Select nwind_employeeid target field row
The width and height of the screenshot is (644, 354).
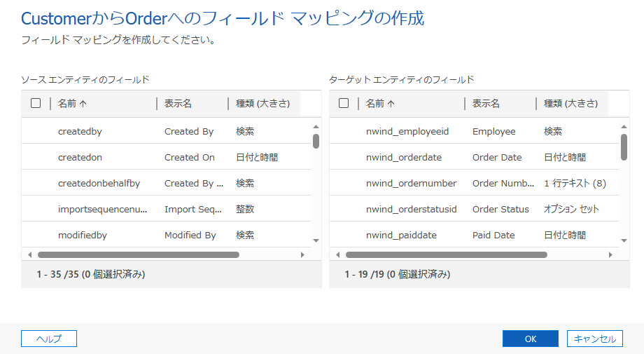474,131
